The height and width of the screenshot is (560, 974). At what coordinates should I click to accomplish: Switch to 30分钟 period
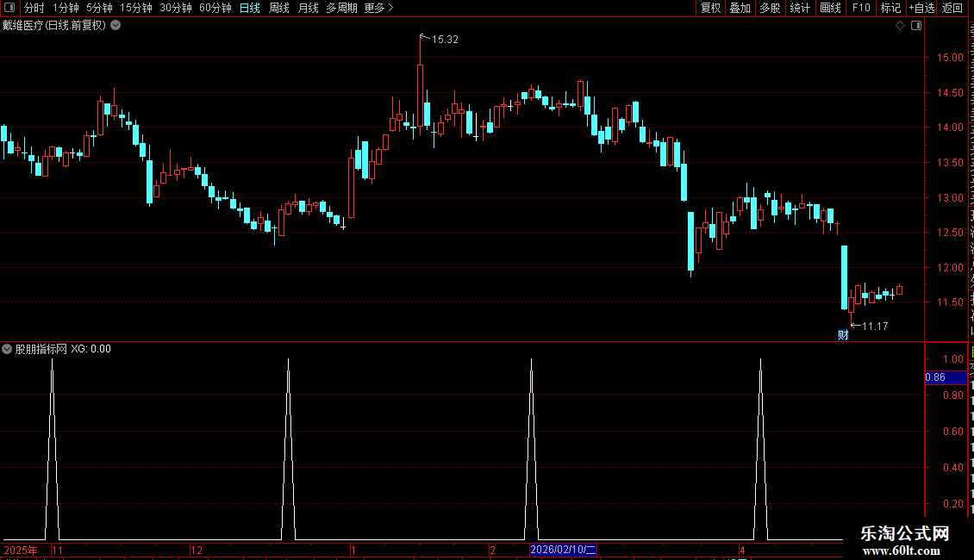pos(176,8)
